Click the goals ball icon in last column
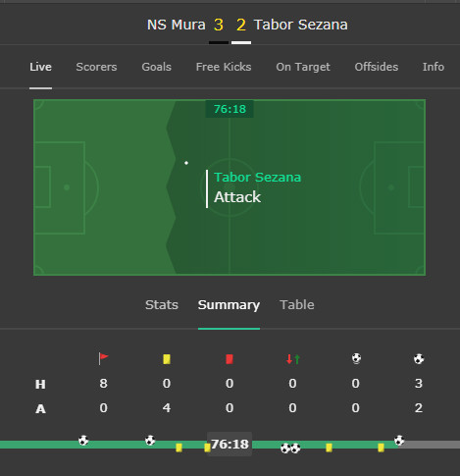Viewport: 460px width, 476px height. (x=419, y=359)
